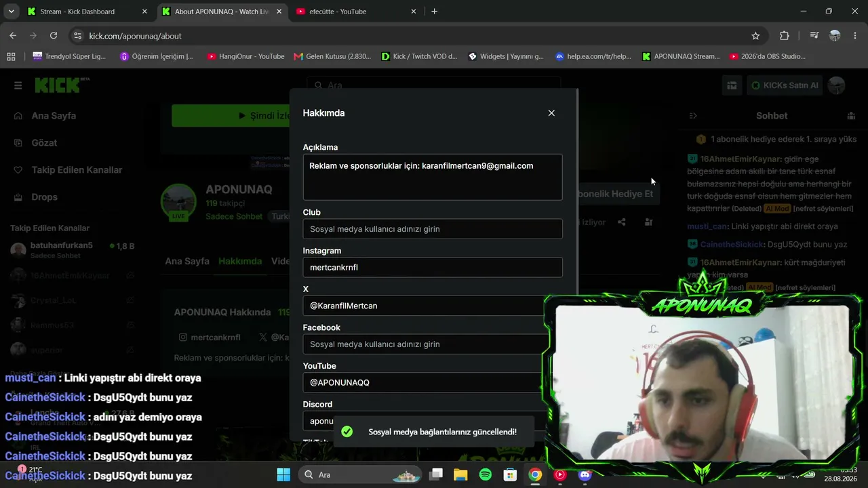Bookmark this page with the star

(x=755, y=36)
